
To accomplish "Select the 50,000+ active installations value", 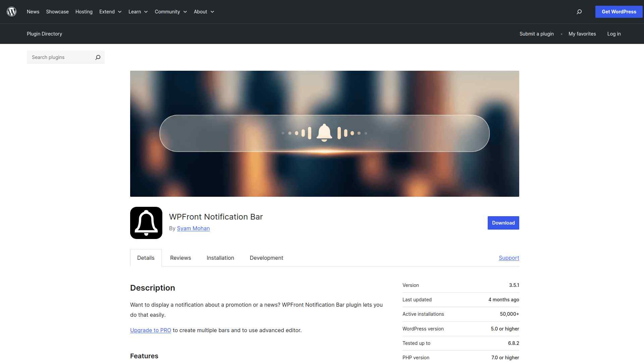I will 509,314.
